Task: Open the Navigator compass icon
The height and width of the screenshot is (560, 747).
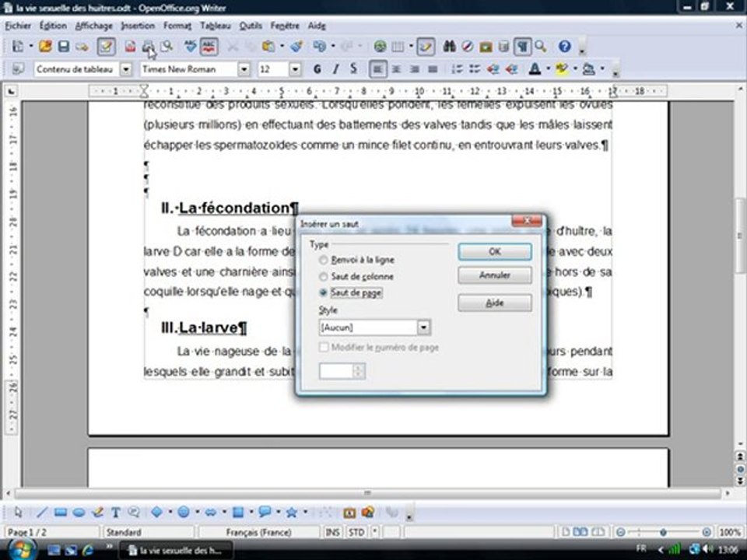Action: pyautogui.click(x=468, y=46)
